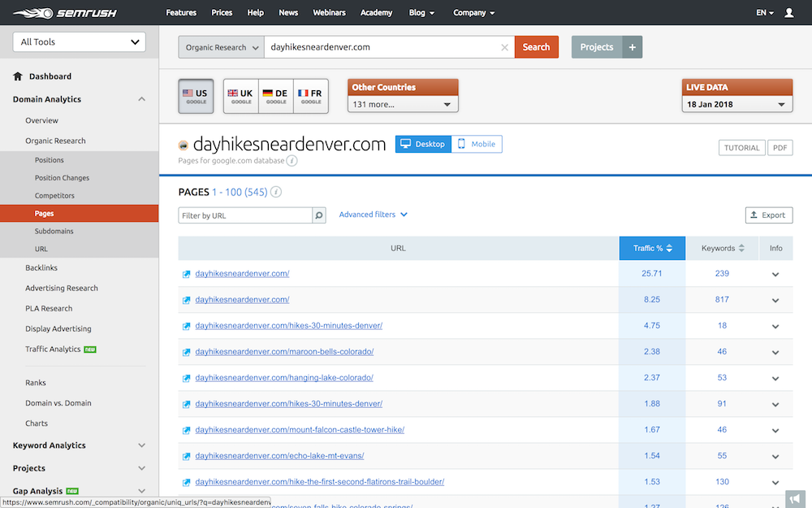Click the domain search input field

point(390,47)
